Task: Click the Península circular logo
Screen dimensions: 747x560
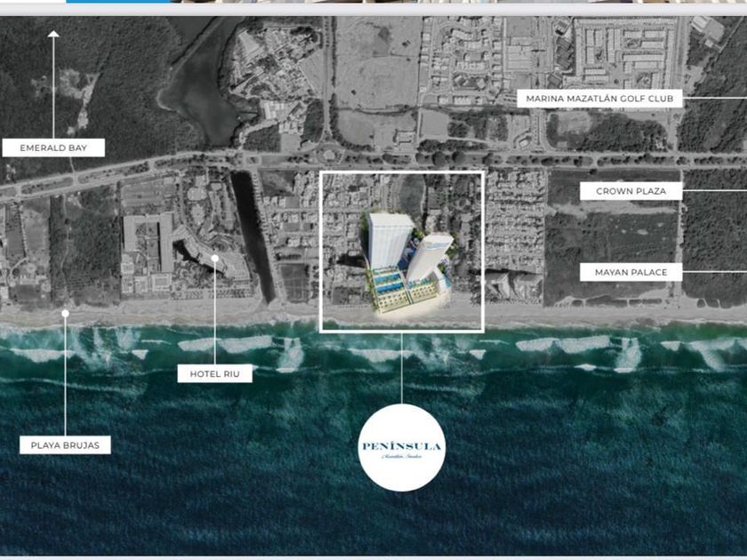Action: pos(402,448)
